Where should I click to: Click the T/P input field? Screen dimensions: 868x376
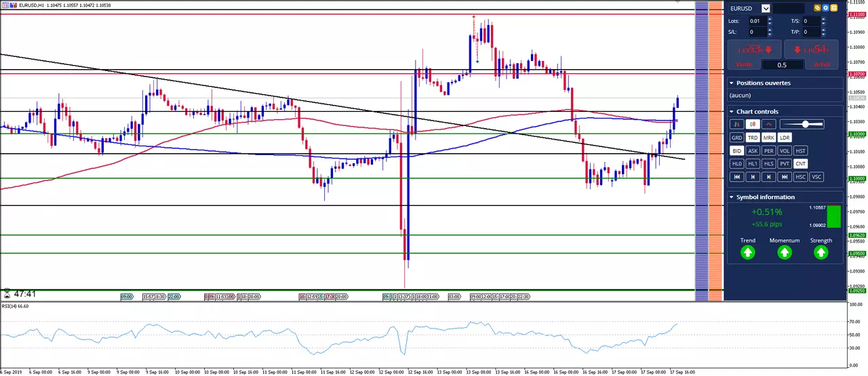812,32
